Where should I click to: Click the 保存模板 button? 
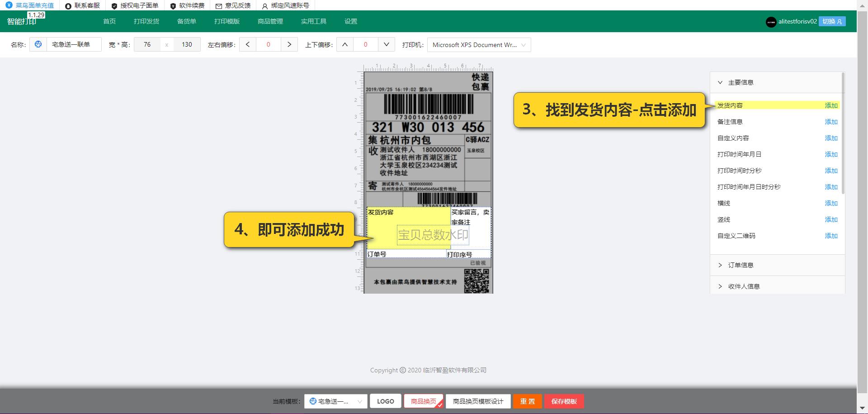[x=564, y=401]
